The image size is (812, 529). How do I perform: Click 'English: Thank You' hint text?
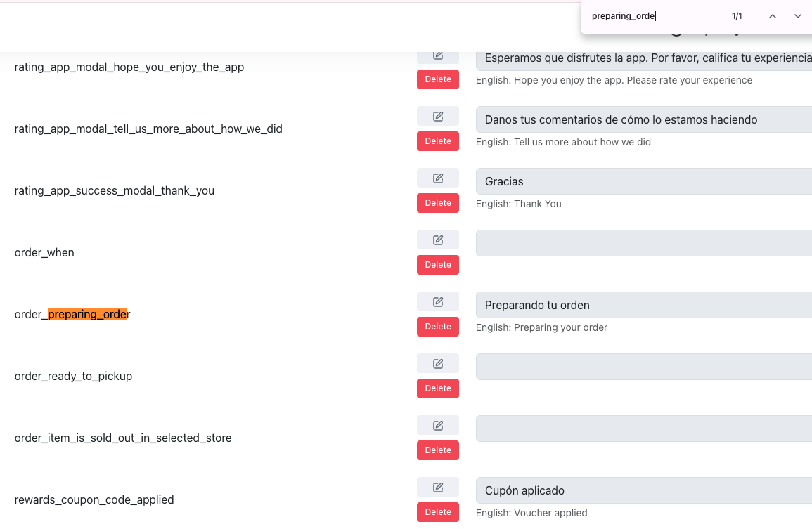pyautogui.click(x=518, y=204)
